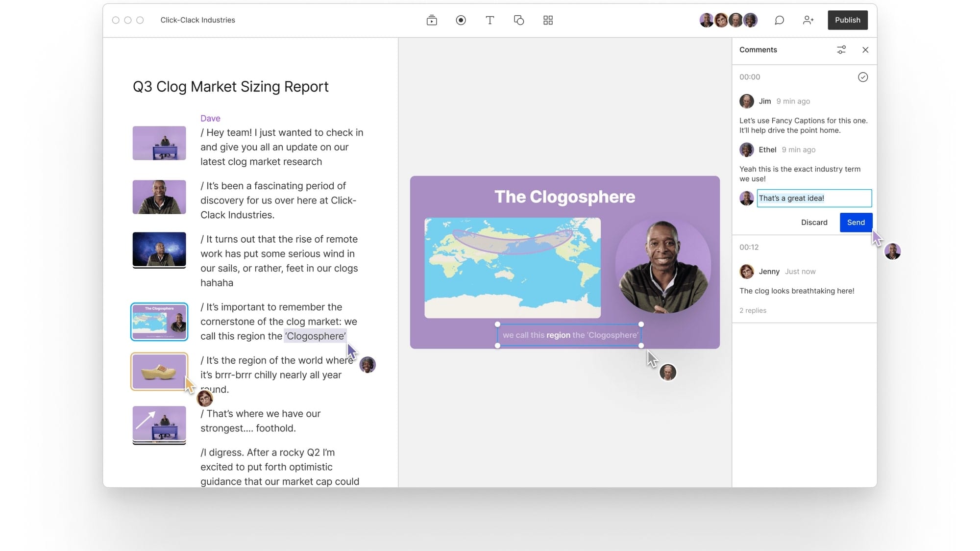Click the 00:12 timestamp in Comments
980x551 pixels.
coord(749,247)
